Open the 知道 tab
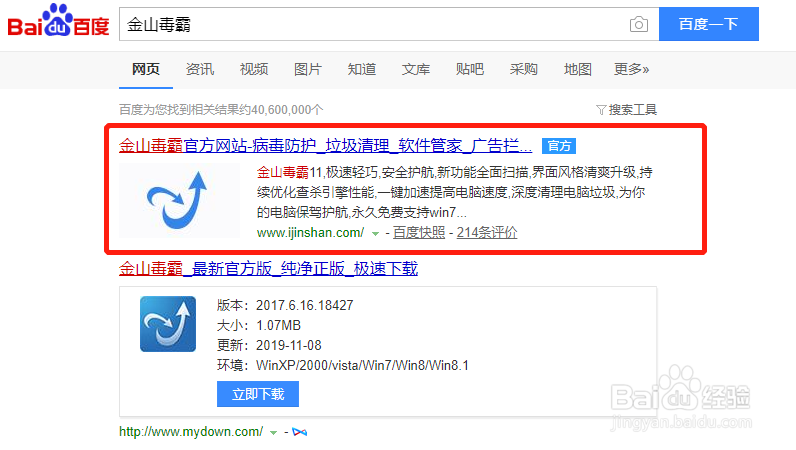Screen dimensions: 796x450 (x=361, y=69)
